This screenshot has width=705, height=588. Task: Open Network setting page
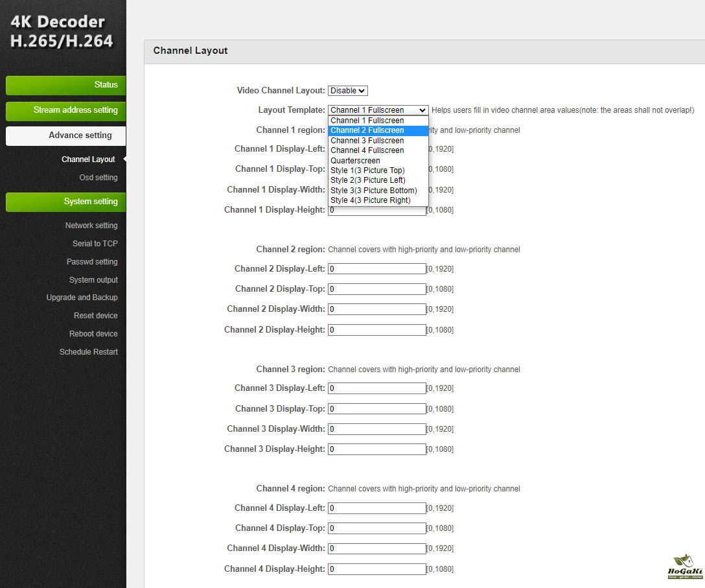point(91,226)
